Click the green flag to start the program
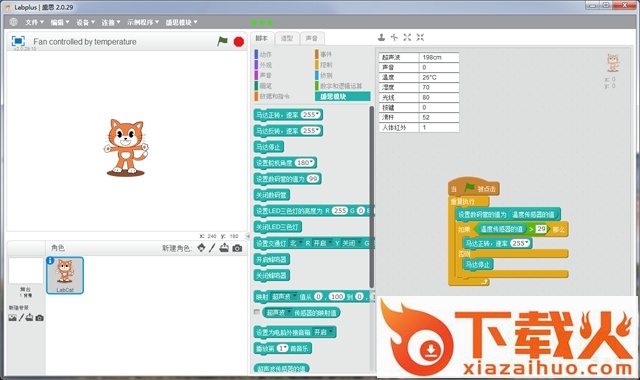Screen dimensions: 640x380 [x=222, y=41]
